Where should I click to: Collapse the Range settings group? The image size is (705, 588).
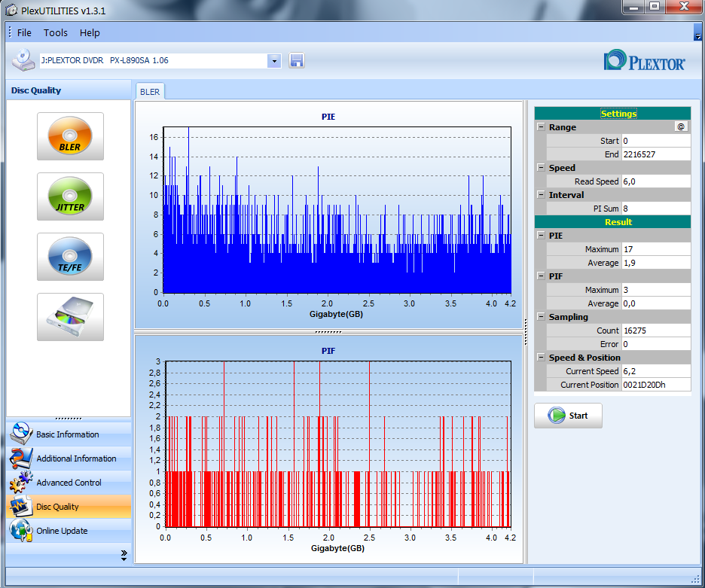[x=541, y=126]
